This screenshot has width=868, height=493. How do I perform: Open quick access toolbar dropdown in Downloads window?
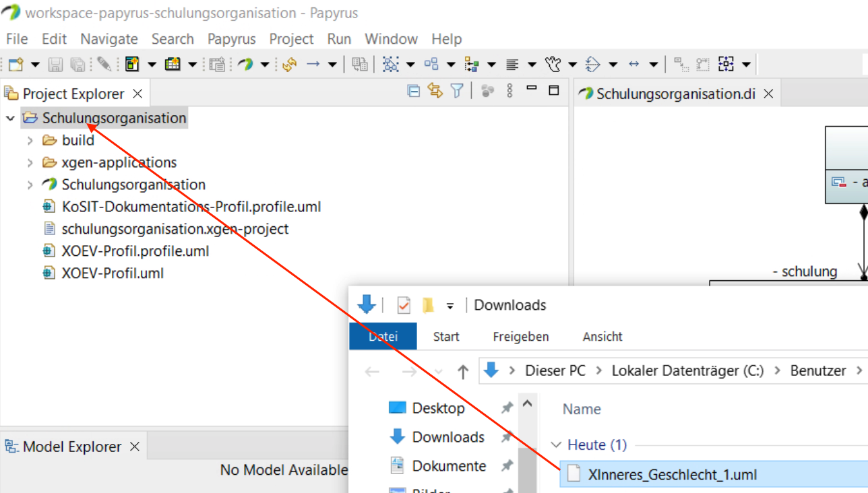coord(450,306)
